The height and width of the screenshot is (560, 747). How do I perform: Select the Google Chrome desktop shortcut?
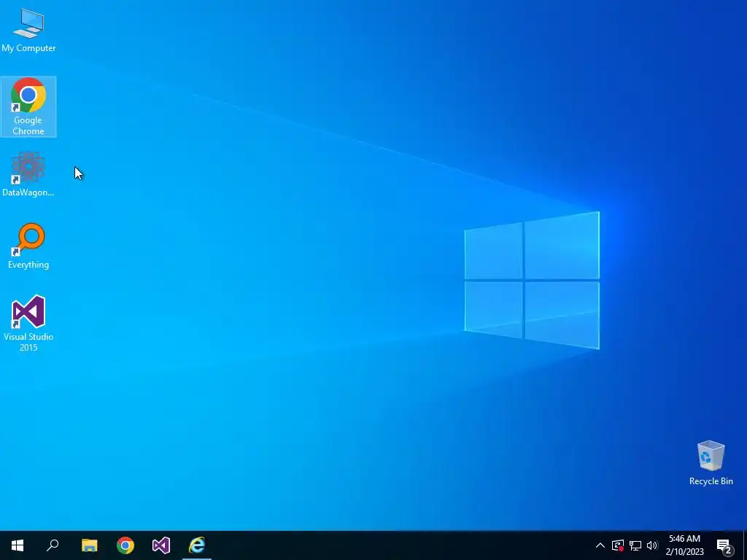click(28, 106)
